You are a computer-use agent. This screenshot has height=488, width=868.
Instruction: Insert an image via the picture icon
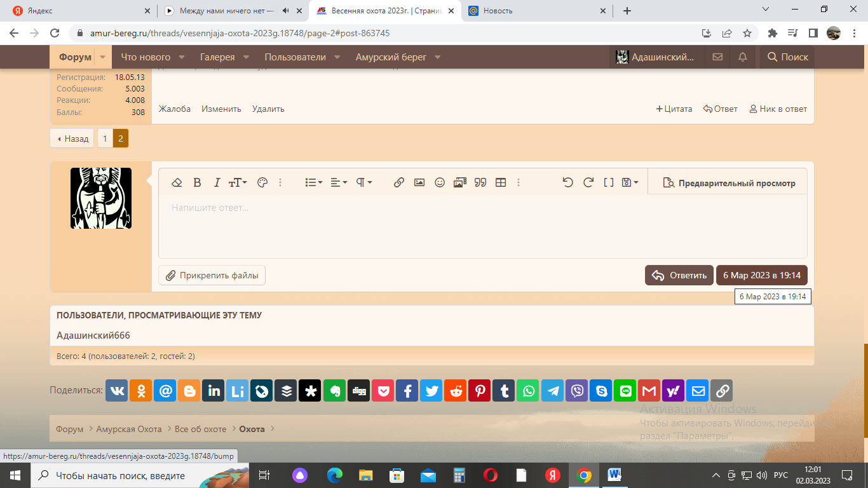[419, 182]
